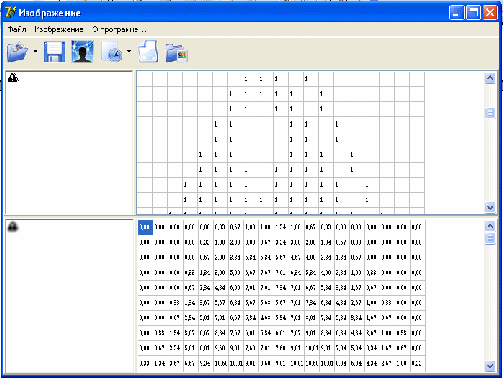This screenshot has height=379, width=504.
Task: Click the folder with picture icon
Action: coord(177,53)
